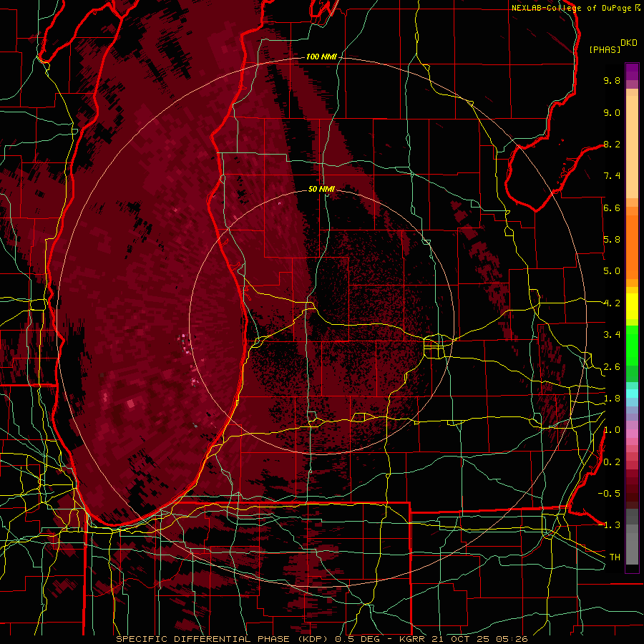
Task: Pick the pink segment of the color bar
Action: pos(632,434)
